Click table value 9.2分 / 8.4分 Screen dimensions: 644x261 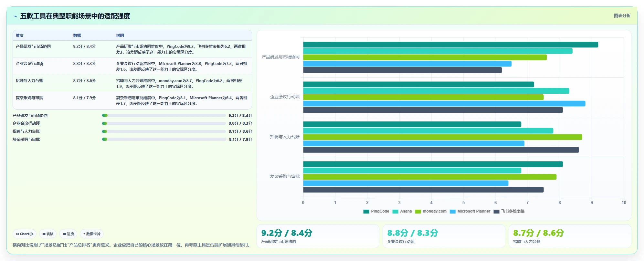coord(84,47)
